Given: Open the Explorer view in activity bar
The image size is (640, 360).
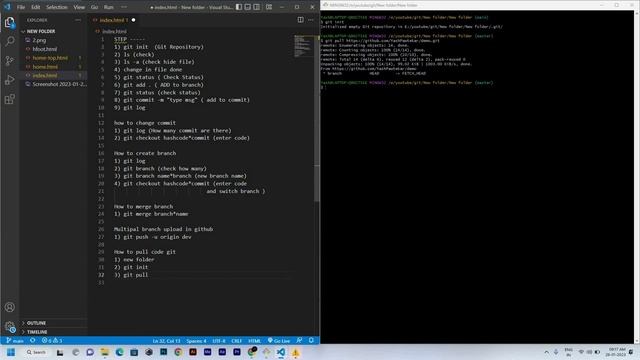Looking at the screenshot, I should pos(10,22).
